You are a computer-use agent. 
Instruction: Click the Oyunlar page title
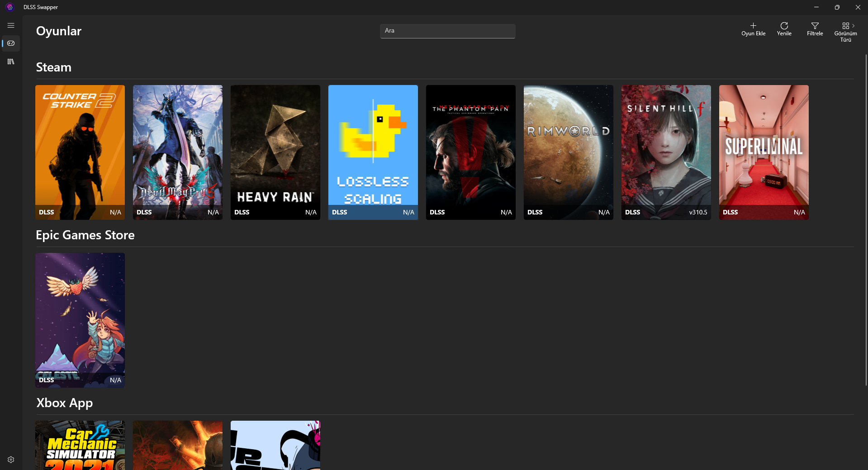(59, 31)
